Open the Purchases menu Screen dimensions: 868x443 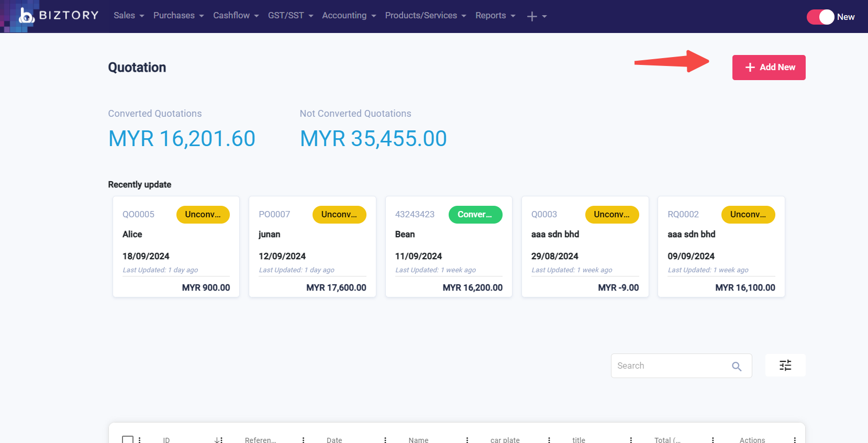click(179, 16)
